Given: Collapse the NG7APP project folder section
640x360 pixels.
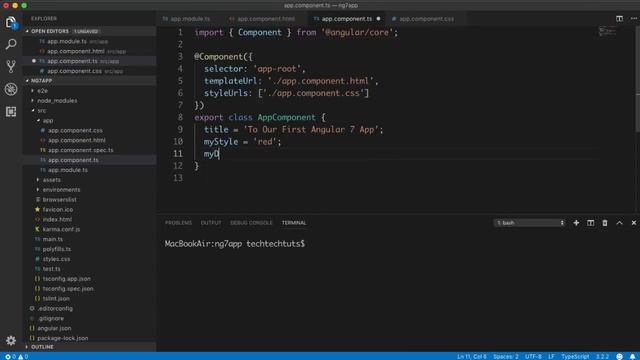Looking at the screenshot, I should point(90,81).
